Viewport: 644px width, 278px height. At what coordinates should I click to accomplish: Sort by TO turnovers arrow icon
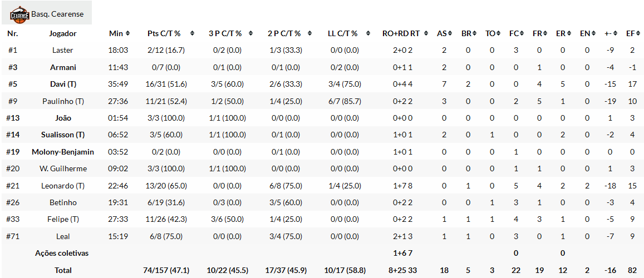(498, 33)
